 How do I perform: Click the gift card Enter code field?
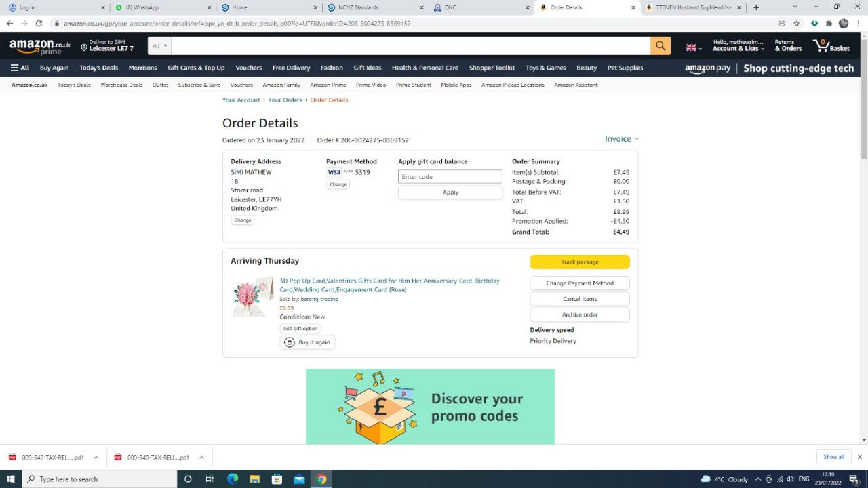[x=450, y=177]
